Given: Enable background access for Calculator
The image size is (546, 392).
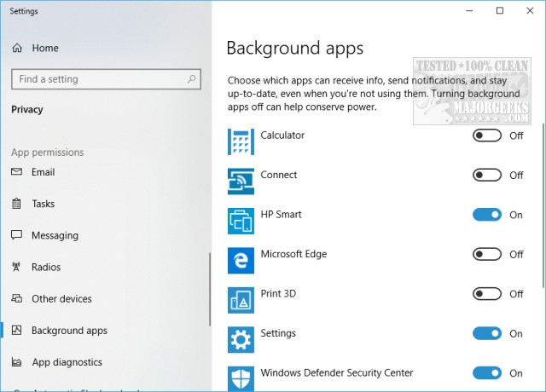Looking at the screenshot, I should (487, 135).
